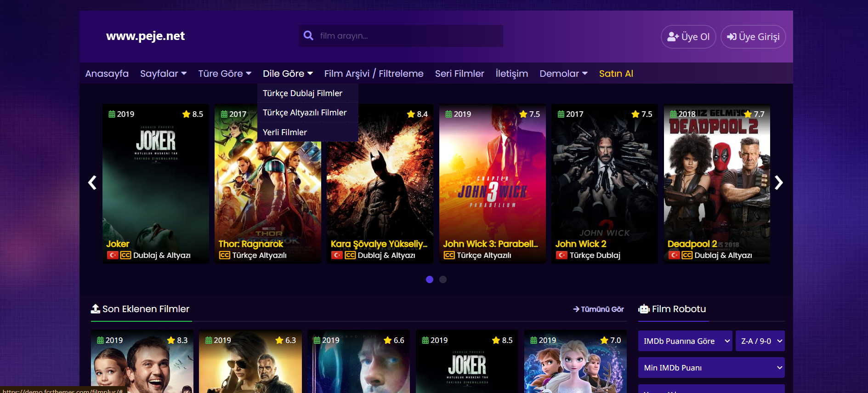Advance carousel with right arrow

coord(778,182)
